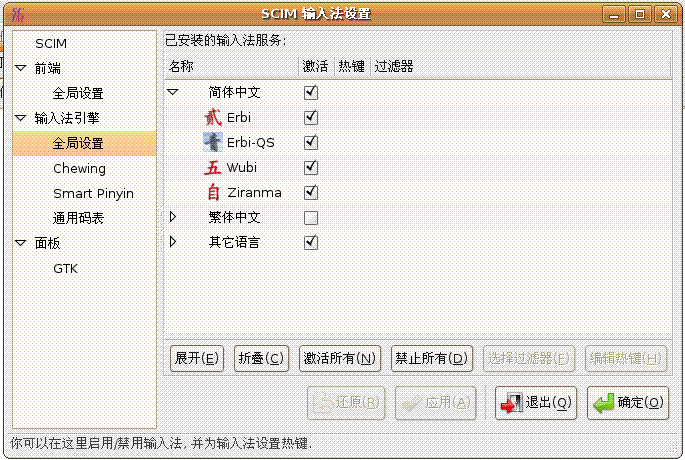The width and height of the screenshot is (685, 460).
Task: Click the 激活 column header
Action: (316, 66)
